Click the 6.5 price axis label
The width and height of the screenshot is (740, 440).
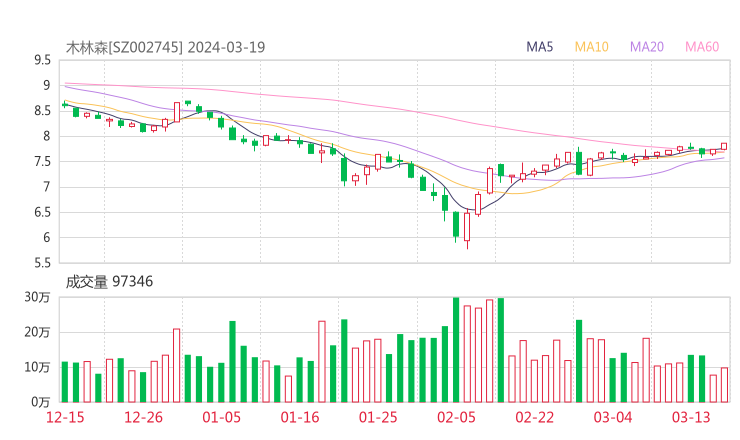pyautogui.click(x=42, y=212)
